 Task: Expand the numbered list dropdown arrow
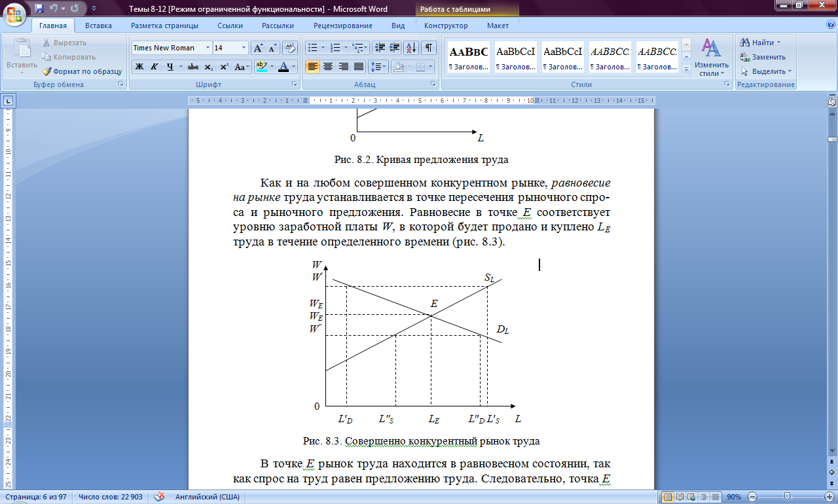[x=346, y=48]
